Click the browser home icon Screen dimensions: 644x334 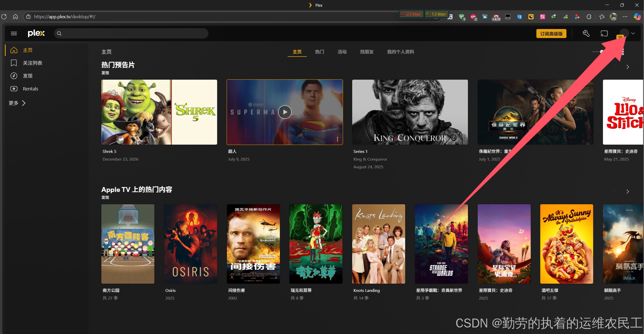pos(15,17)
